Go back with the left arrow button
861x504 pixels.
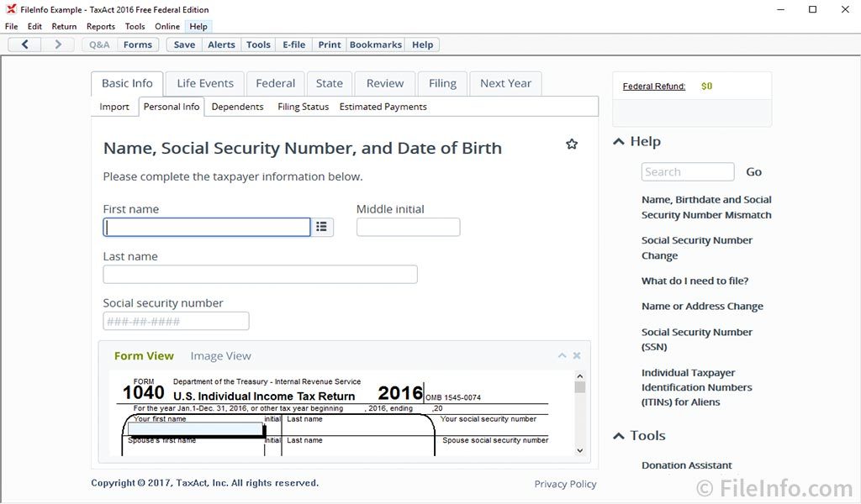click(24, 45)
